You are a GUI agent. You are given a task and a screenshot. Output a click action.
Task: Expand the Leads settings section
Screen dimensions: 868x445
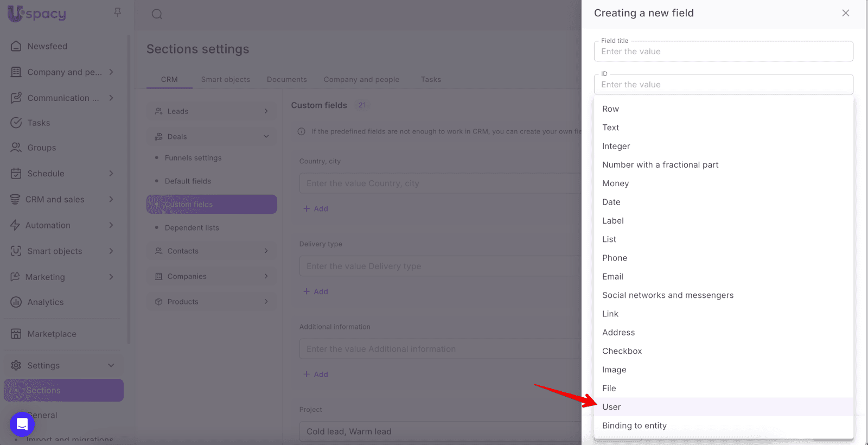(x=266, y=111)
